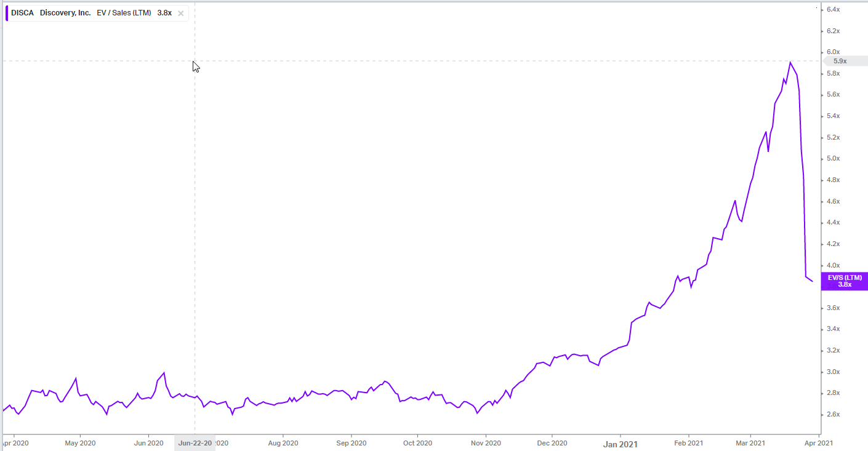The image size is (868, 451).
Task: Click the Sep 2020 axis label
Action: point(350,443)
